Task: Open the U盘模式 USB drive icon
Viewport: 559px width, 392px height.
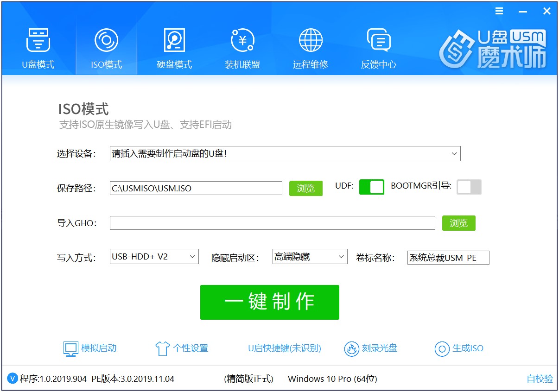Action: [x=38, y=40]
